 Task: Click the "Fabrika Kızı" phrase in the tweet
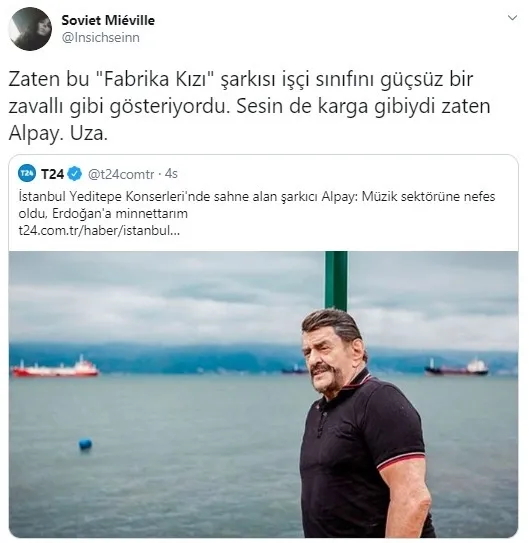point(155,79)
